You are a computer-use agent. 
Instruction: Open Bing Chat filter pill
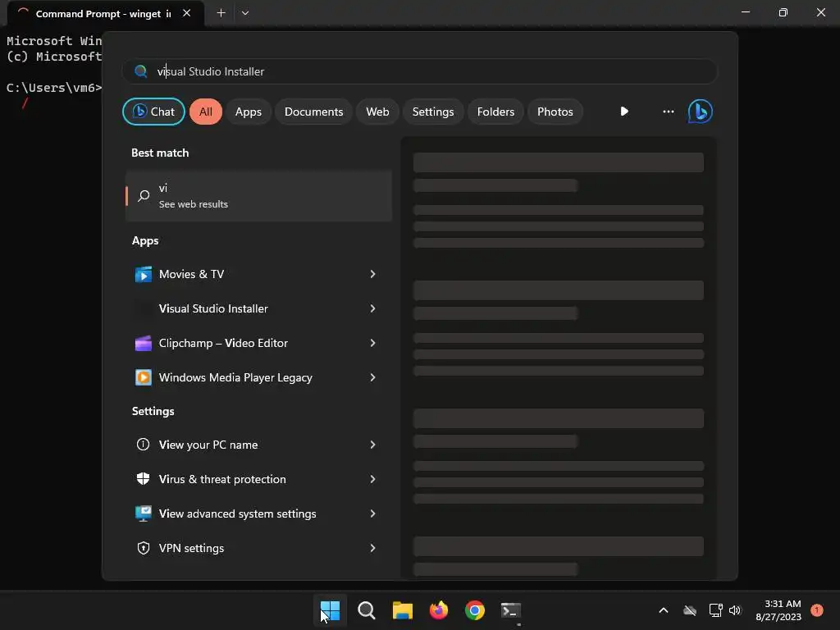click(153, 112)
